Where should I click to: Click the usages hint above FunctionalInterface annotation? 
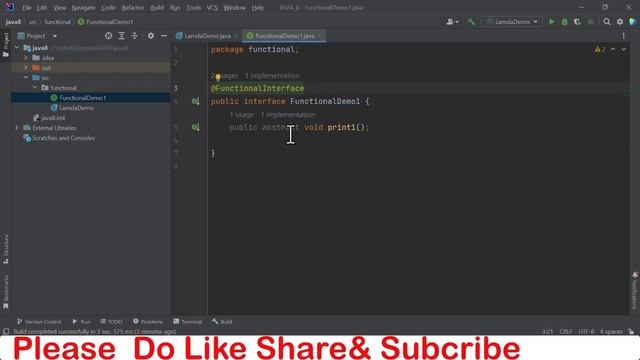pyautogui.click(x=224, y=76)
